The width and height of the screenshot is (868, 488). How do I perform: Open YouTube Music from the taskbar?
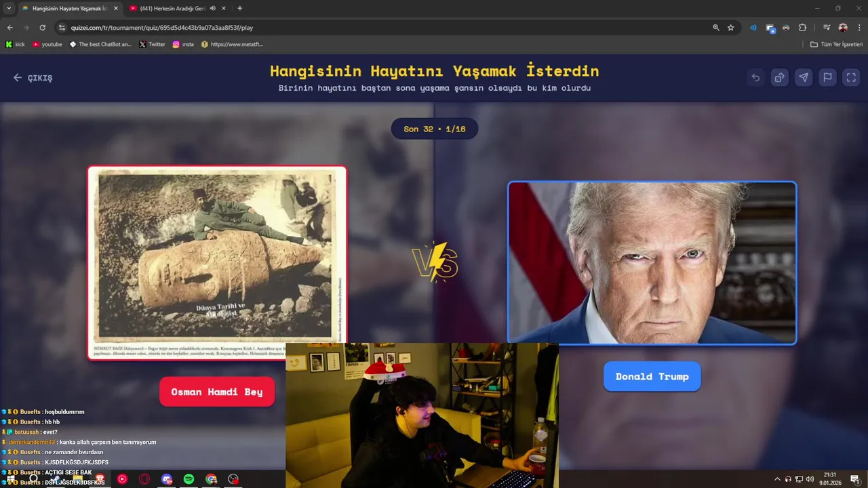coord(122,479)
